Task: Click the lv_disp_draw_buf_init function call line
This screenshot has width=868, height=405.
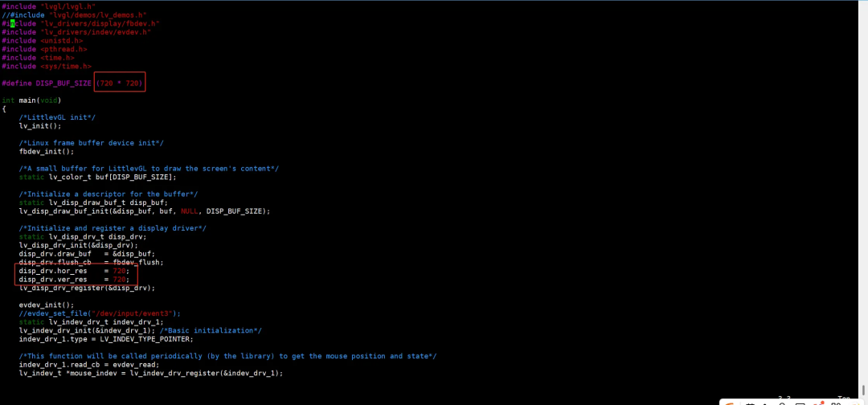Action: pos(145,211)
